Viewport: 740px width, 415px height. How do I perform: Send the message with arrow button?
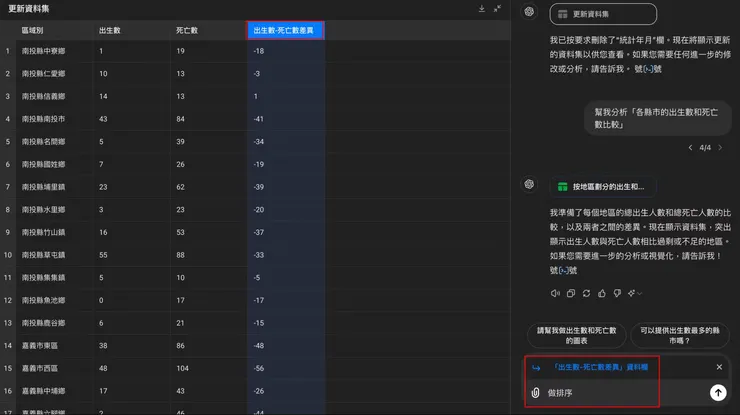click(718, 392)
